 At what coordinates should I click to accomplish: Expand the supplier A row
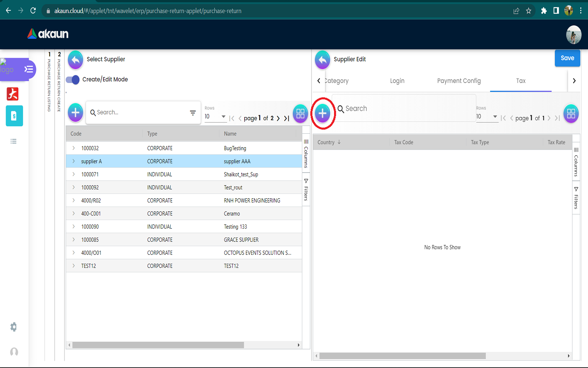[73, 161]
